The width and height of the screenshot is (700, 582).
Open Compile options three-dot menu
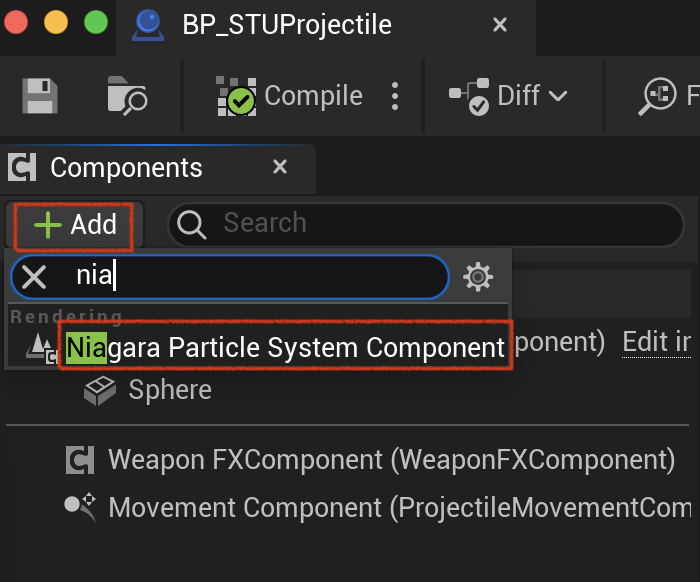pyautogui.click(x=395, y=96)
